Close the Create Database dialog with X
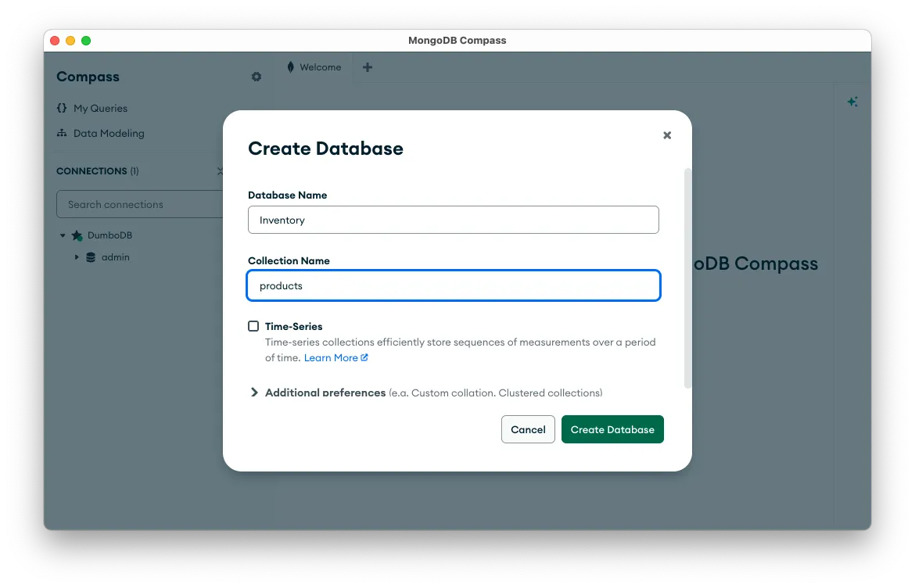 tap(667, 135)
